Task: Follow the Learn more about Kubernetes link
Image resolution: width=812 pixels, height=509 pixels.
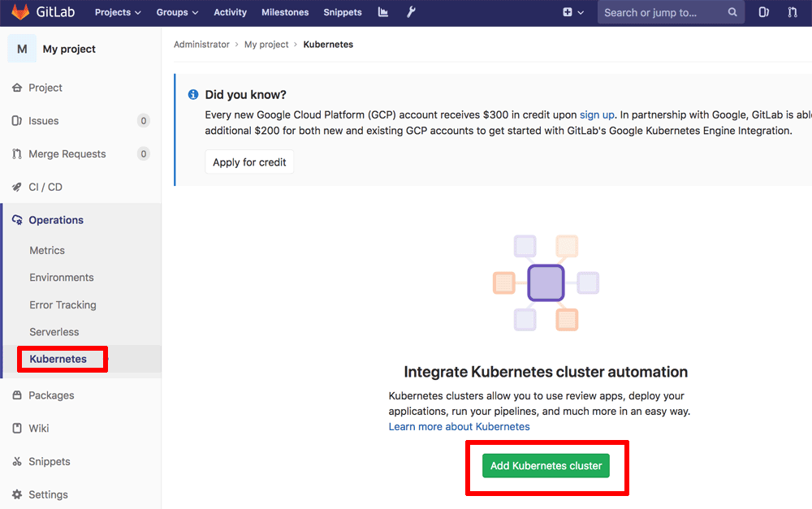Action: [459, 426]
